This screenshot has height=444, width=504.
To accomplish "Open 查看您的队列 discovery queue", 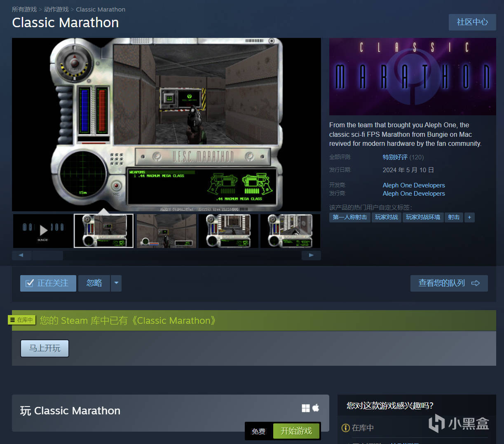I will (449, 283).
